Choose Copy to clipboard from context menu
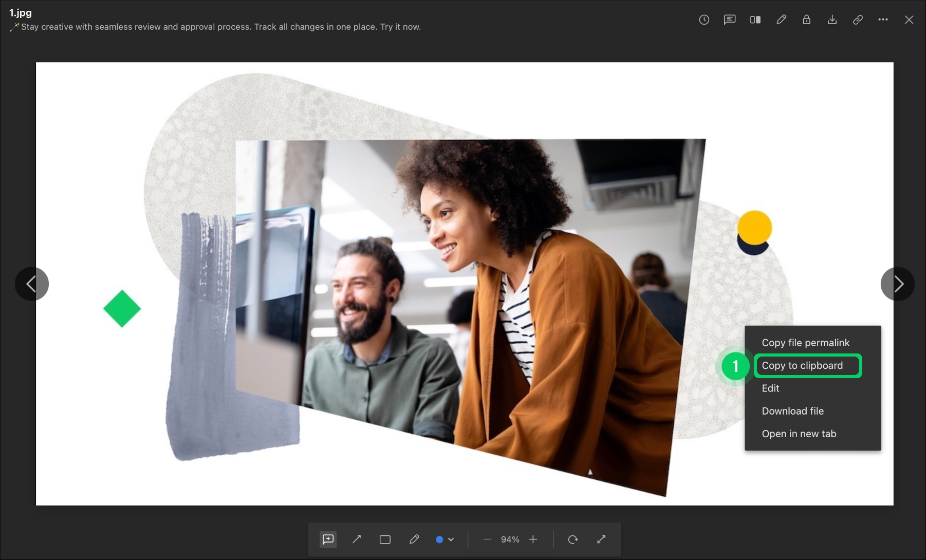 tap(802, 366)
